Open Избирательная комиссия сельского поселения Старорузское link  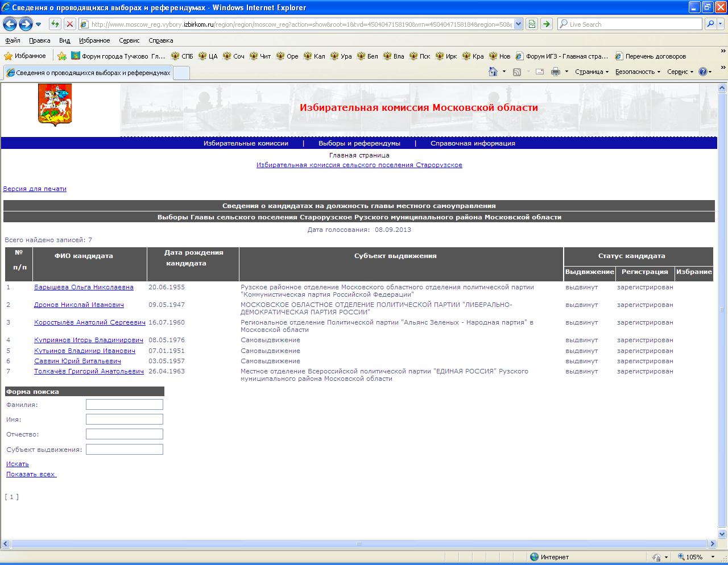(x=359, y=165)
